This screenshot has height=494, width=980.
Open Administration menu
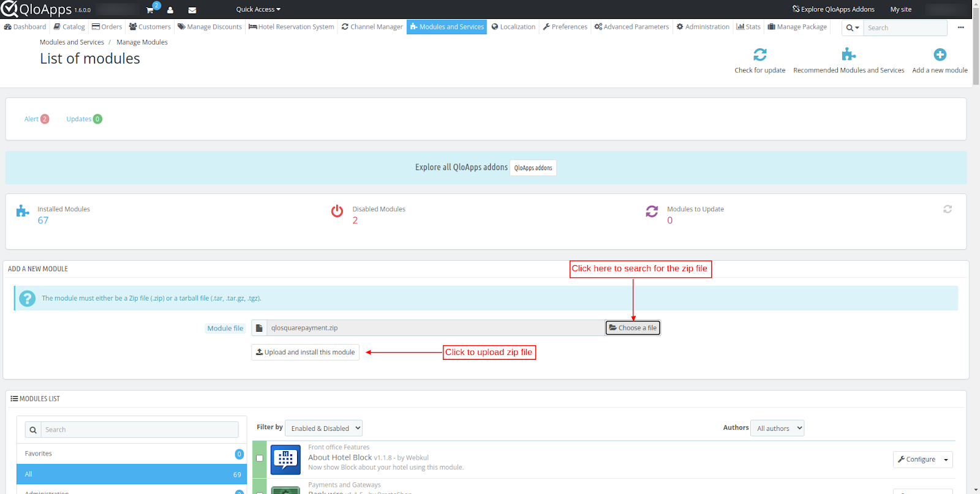(x=703, y=27)
